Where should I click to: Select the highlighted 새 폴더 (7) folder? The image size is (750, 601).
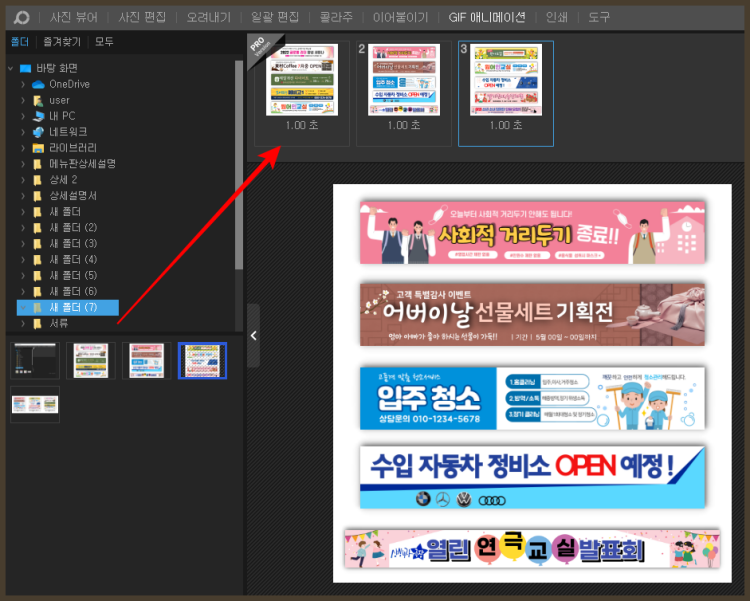coord(68,308)
